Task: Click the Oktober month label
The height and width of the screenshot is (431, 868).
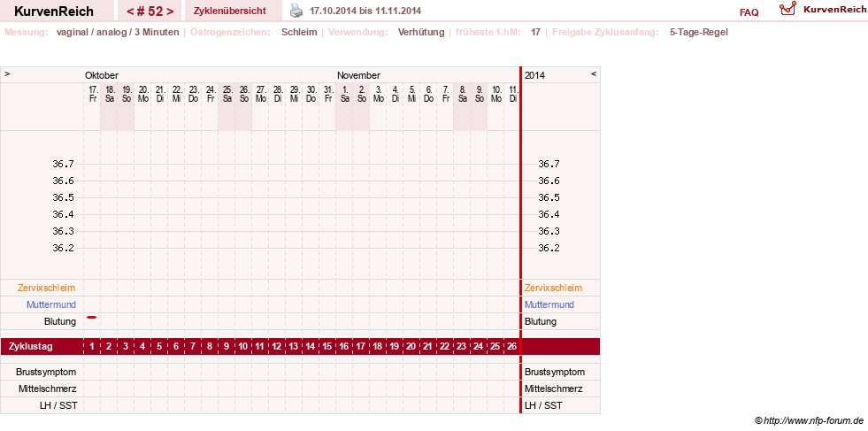Action: coord(101,75)
